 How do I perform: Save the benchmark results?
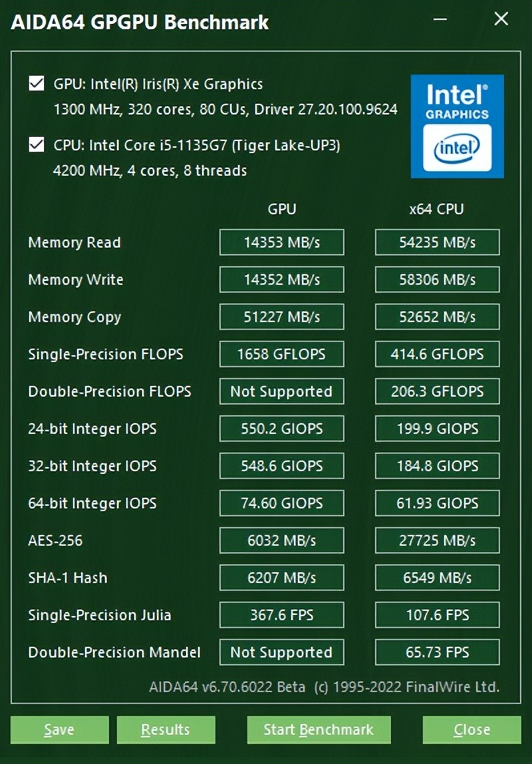pyautogui.click(x=59, y=729)
